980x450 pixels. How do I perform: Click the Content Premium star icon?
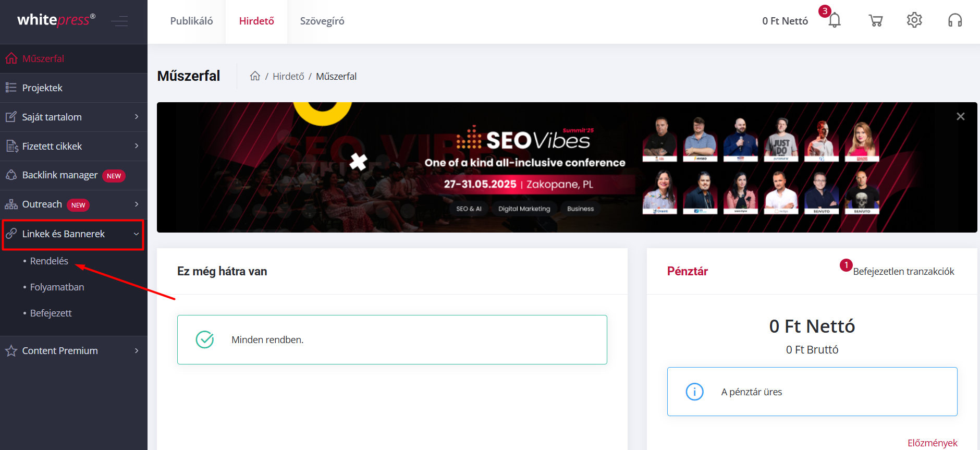pyautogui.click(x=11, y=351)
